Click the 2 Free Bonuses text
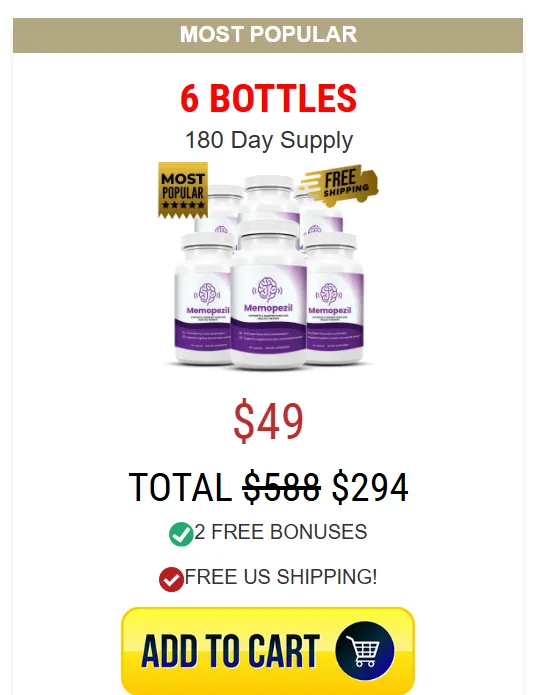The image size is (533, 695). (x=281, y=532)
